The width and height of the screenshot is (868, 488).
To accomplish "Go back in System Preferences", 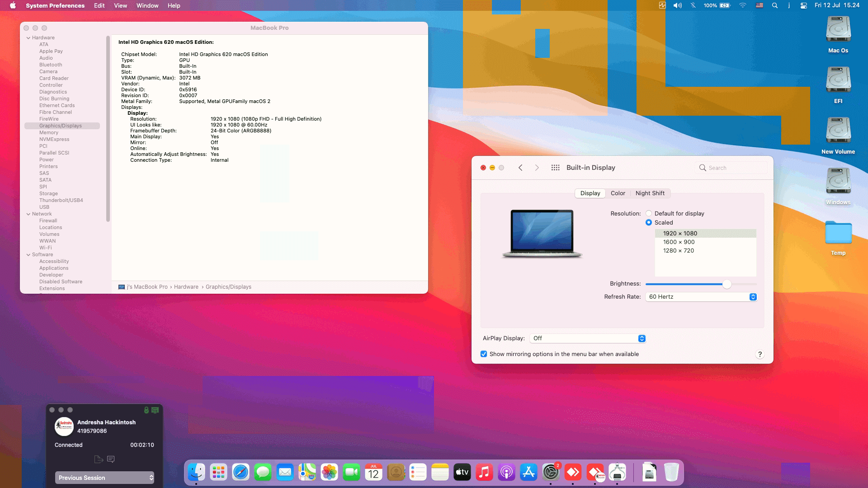I will (x=520, y=168).
